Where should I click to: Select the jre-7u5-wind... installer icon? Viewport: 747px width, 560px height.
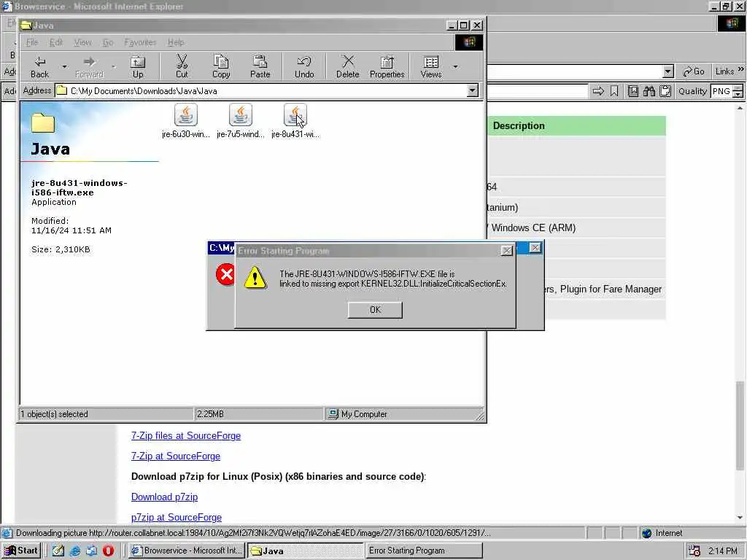241,121
